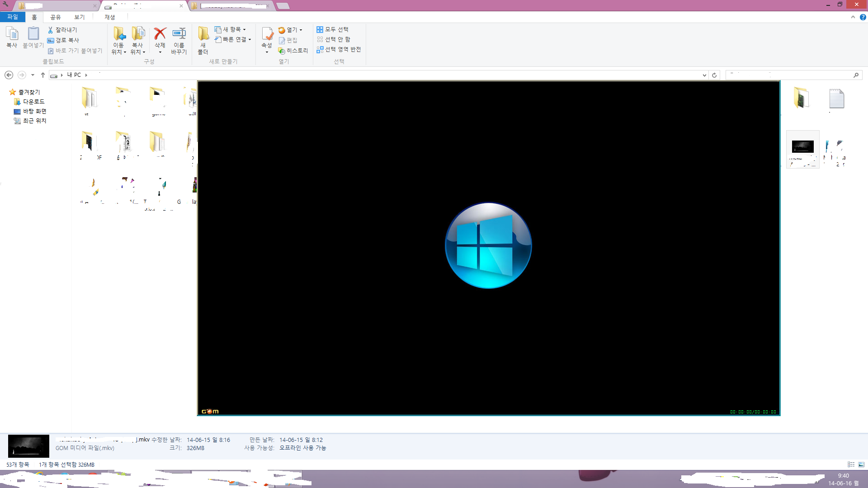Click 내 PC in the address bar
Image resolution: width=868 pixels, height=488 pixels.
[x=74, y=75]
